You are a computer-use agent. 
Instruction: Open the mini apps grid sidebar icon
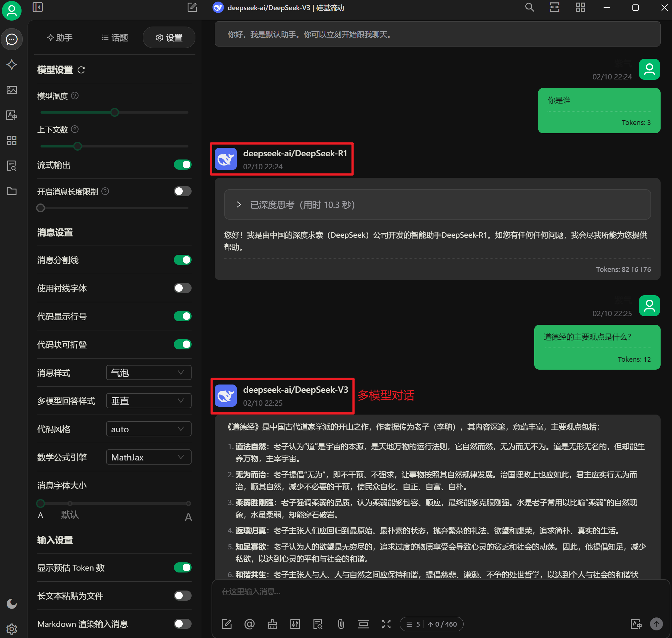[x=12, y=141]
